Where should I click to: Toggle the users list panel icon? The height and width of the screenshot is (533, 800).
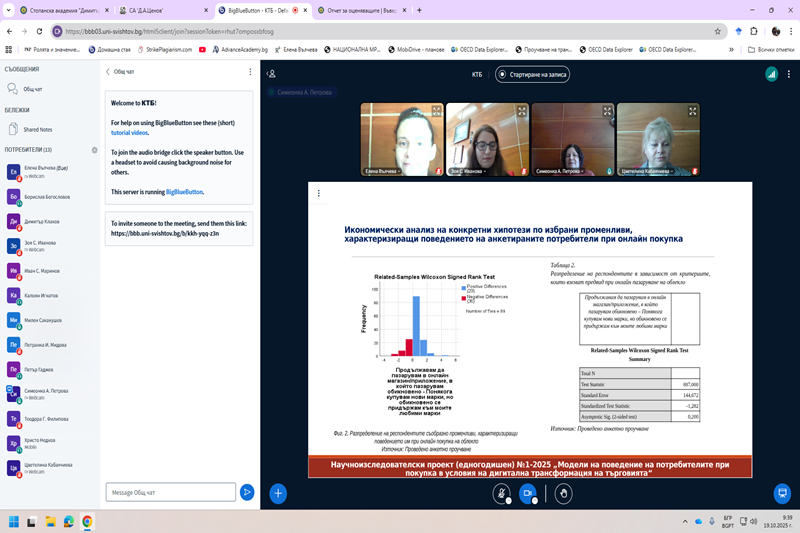pos(271,74)
